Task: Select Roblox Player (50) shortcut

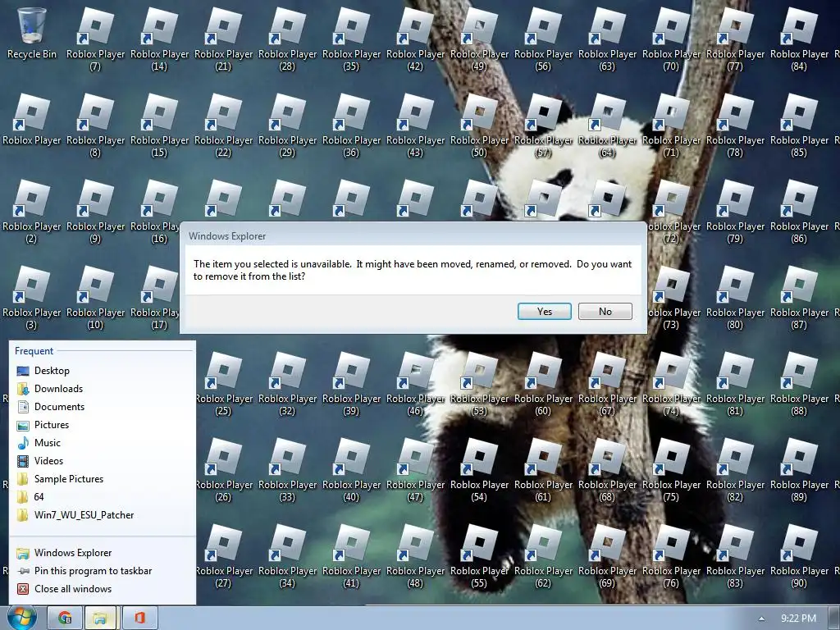Action: coord(479,125)
